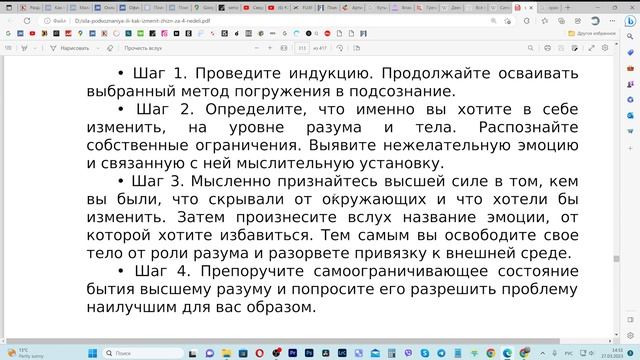This screenshot has height=360, width=640.
Task: Open 'Другое избранное' favorites folder
Action: click(592, 33)
